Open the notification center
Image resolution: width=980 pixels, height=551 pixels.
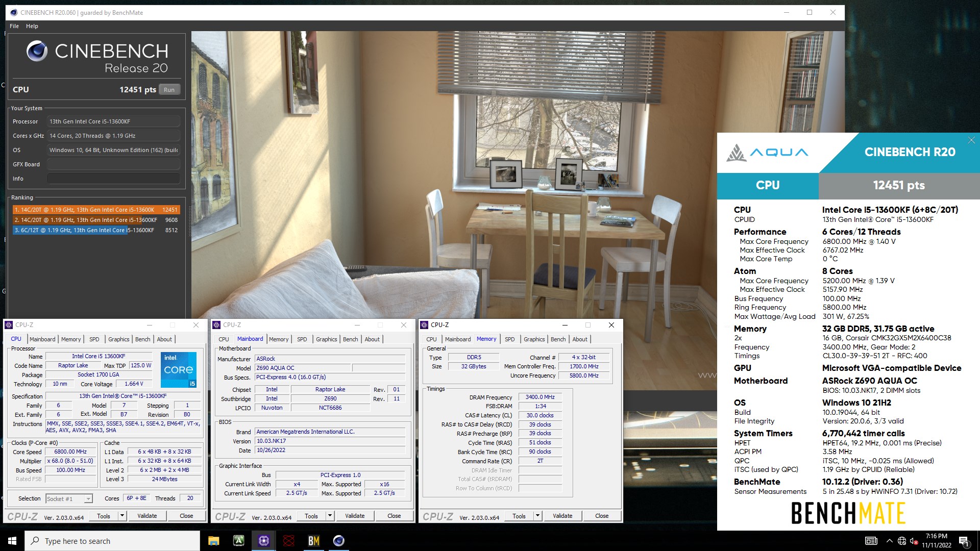point(964,541)
